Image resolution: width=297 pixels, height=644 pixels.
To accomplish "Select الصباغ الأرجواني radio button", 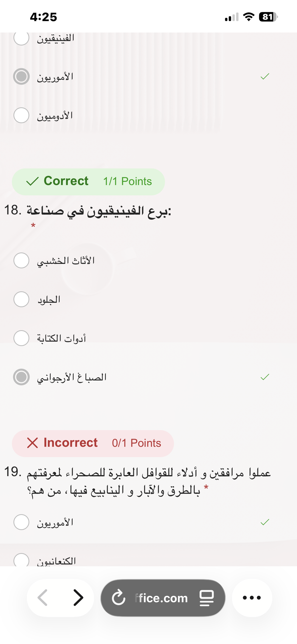I will click(21, 377).
